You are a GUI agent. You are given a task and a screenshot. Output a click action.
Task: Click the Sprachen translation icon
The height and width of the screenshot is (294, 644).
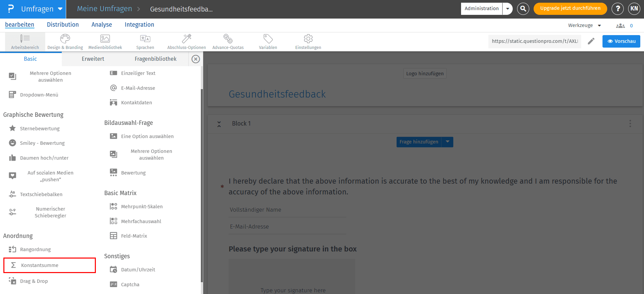point(145,39)
